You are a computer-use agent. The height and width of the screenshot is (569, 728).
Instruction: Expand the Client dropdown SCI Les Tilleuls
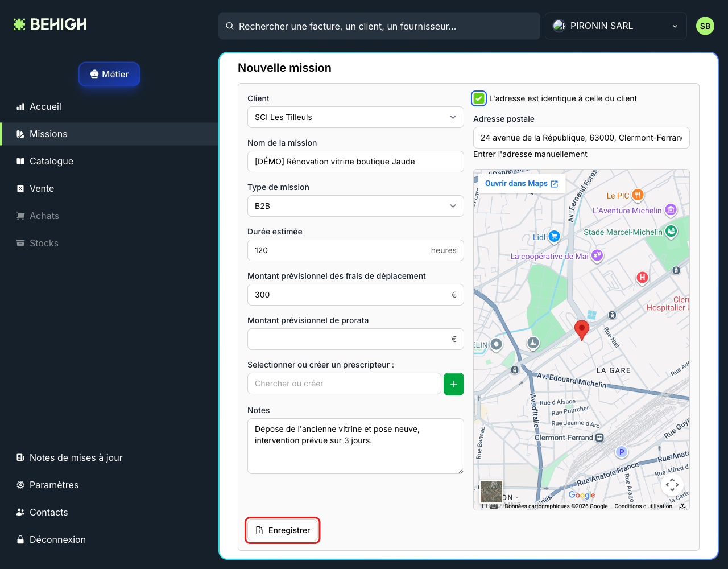point(355,117)
